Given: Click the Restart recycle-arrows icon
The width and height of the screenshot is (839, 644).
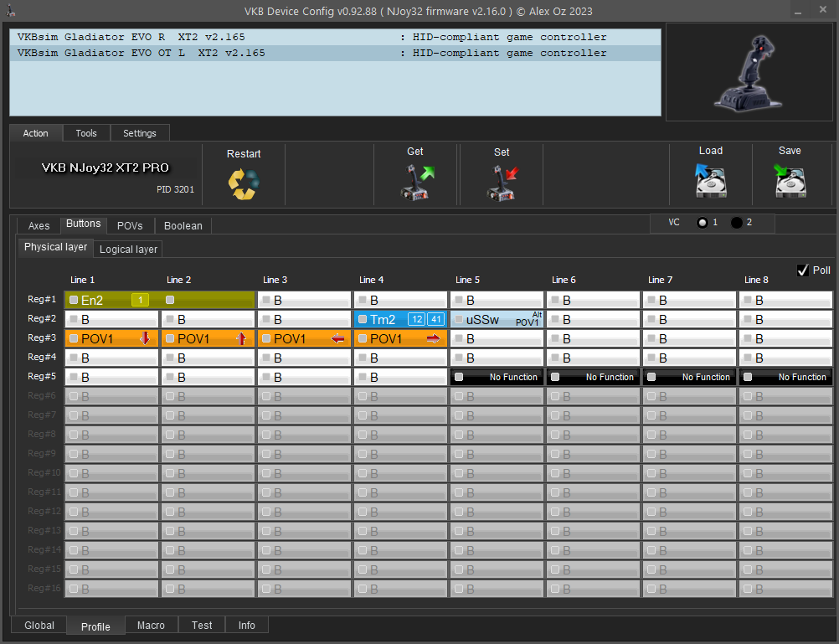Looking at the screenshot, I should tap(244, 184).
